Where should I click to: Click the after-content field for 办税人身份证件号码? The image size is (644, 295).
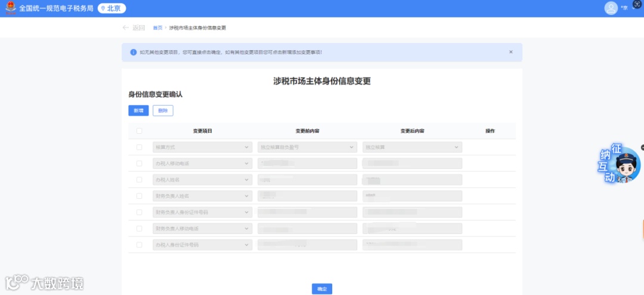413,245
